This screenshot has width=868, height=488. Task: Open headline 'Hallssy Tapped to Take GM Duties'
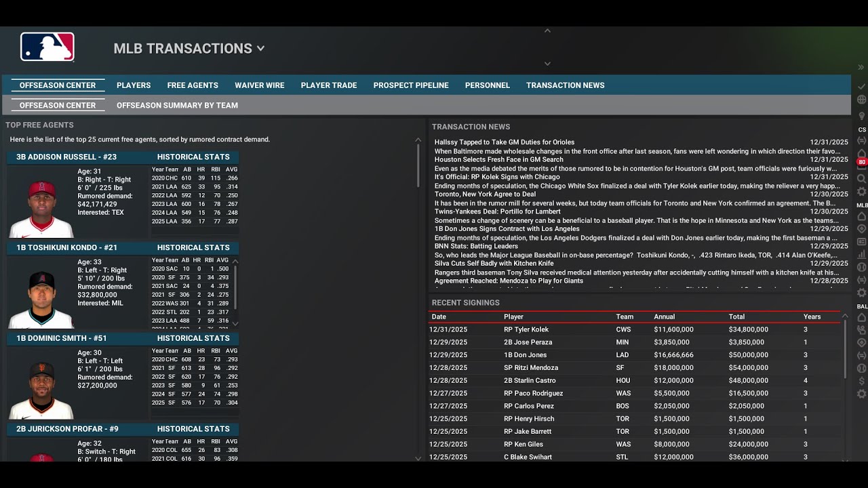(x=505, y=142)
